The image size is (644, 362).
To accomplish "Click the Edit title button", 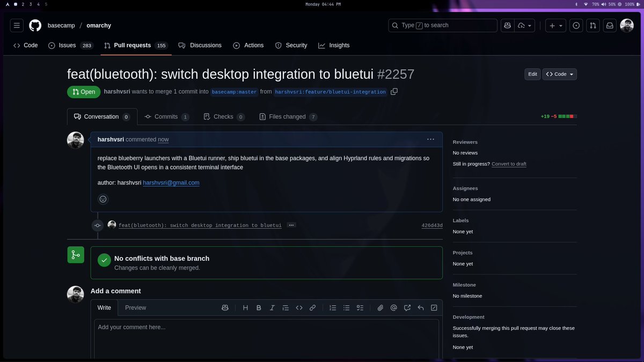I will 532,74.
